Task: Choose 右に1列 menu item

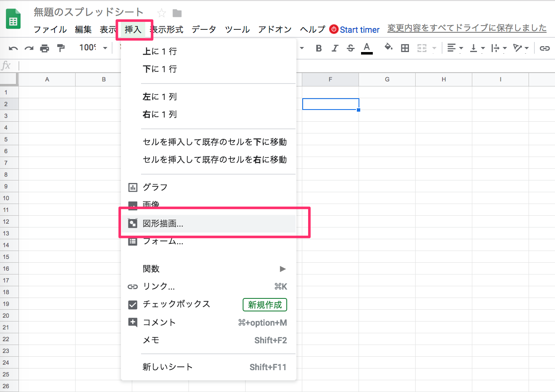Action: point(208,114)
